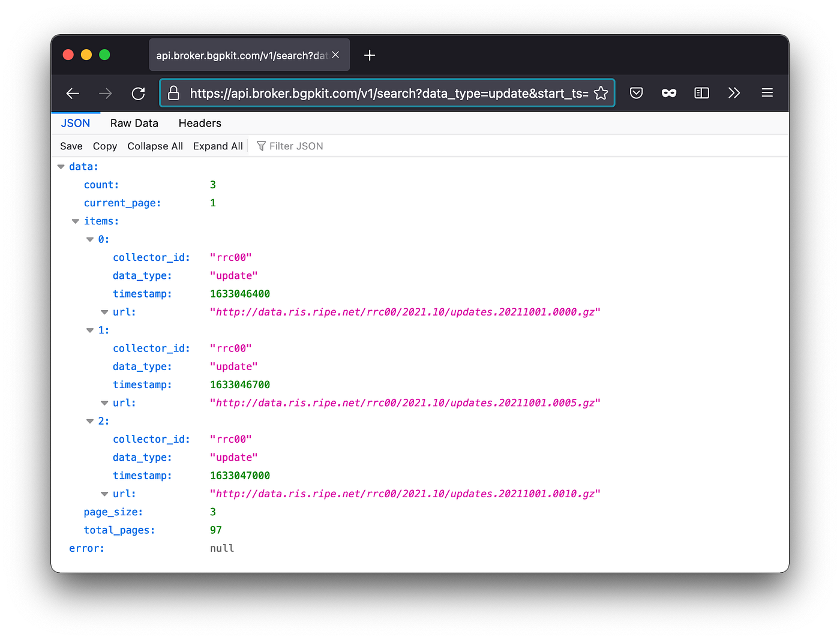The height and width of the screenshot is (640, 840).
Task: Click Expand All
Action: click(x=218, y=146)
